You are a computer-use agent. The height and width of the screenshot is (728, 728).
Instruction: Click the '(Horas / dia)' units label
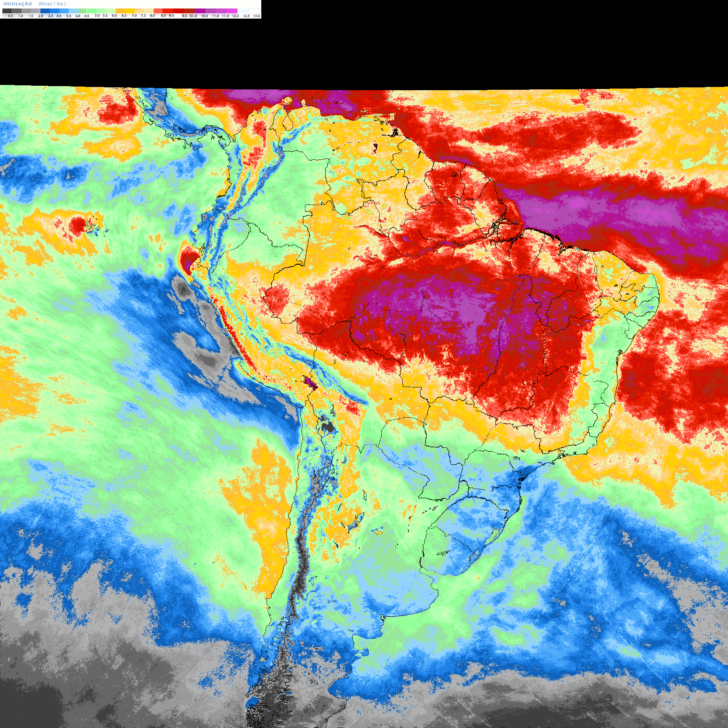(x=52, y=4)
